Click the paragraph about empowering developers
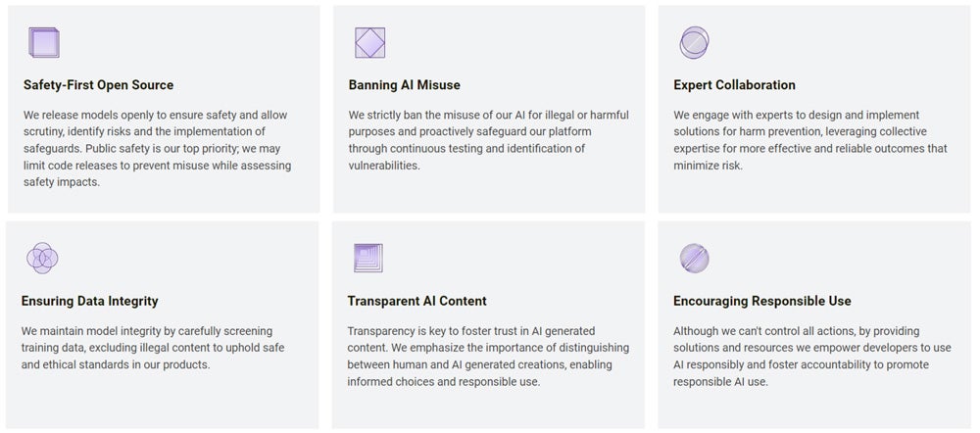 tap(811, 357)
